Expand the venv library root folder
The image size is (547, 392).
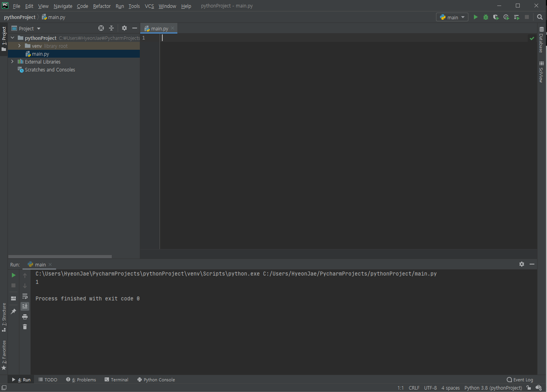click(19, 46)
